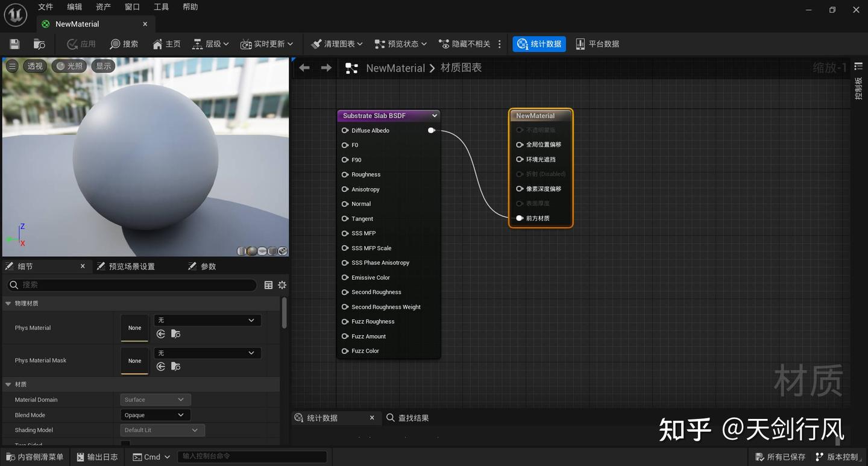
Task: Click the 统计数据 (Stats) toolbar icon
Action: tap(538, 43)
